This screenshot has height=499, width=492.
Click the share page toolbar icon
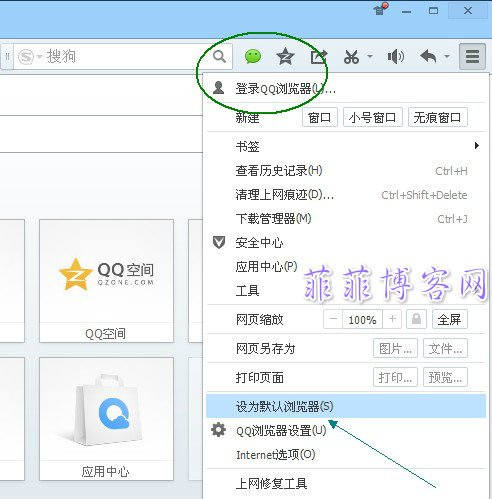[319, 57]
